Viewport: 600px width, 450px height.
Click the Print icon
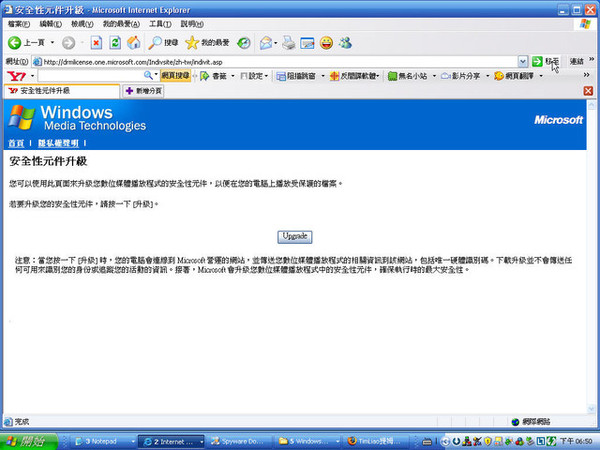289,43
